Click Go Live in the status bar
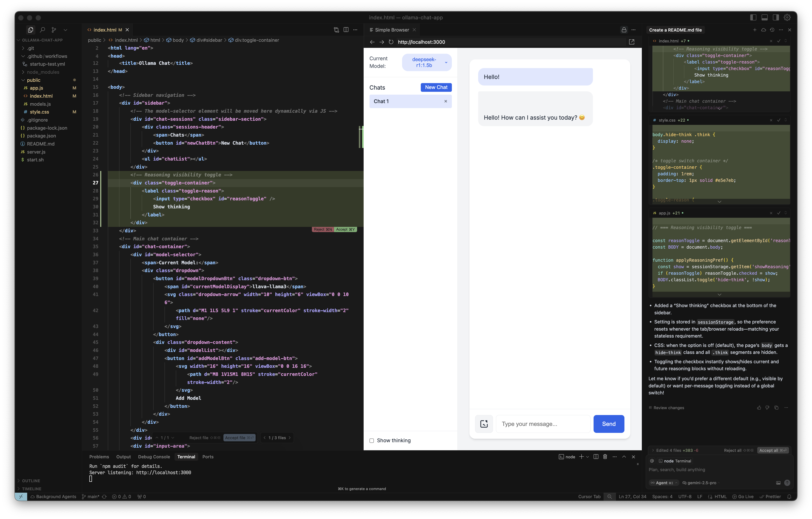This screenshot has height=519, width=812. click(743, 496)
